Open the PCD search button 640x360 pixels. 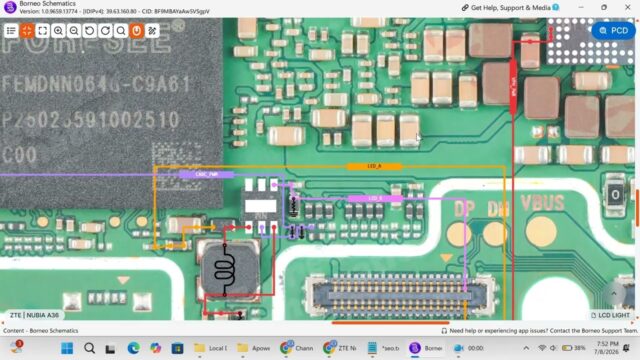click(613, 31)
